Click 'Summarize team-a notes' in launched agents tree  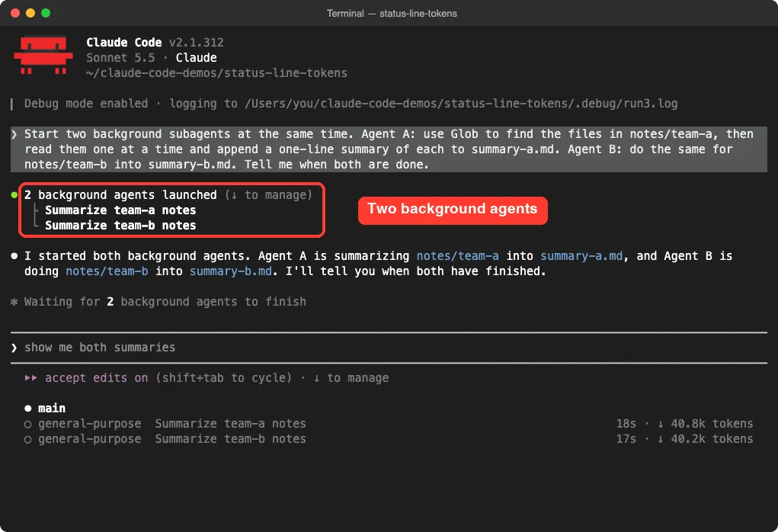[x=120, y=210]
